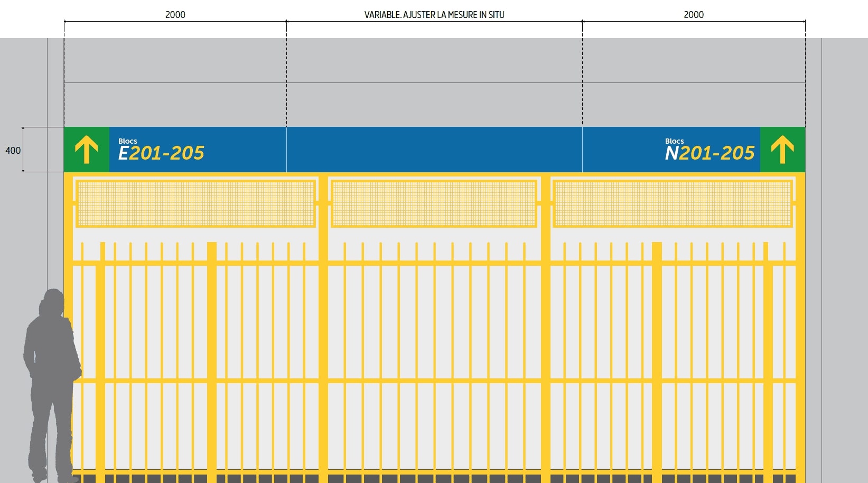Select the Blocs label above E201-205
This screenshot has width=868, height=483.
127,141
